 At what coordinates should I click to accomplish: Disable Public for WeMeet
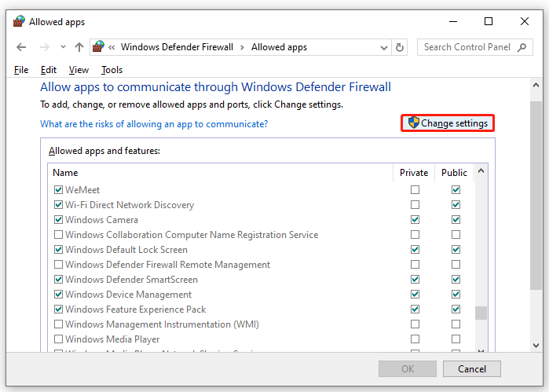pyautogui.click(x=456, y=190)
